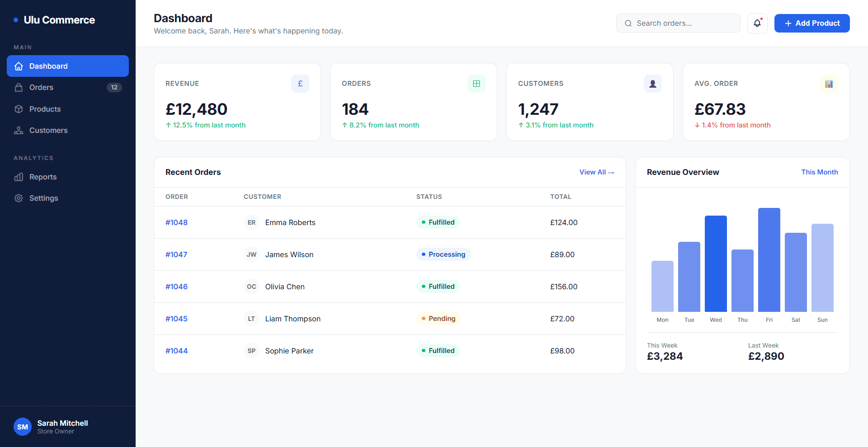Image resolution: width=868 pixels, height=447 pixels.
Task: Open the Products section
Action: click(45, 109)
